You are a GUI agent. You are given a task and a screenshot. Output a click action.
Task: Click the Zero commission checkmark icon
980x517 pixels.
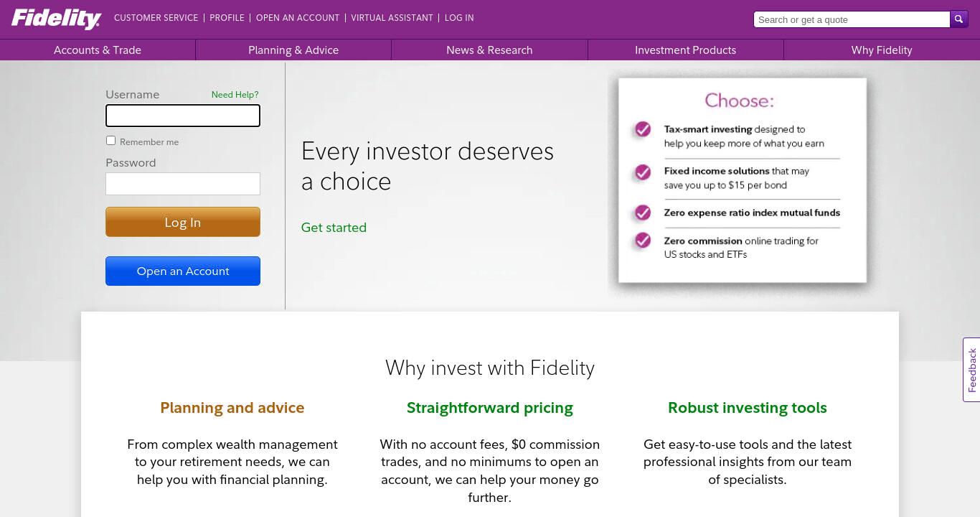(643, 240)
